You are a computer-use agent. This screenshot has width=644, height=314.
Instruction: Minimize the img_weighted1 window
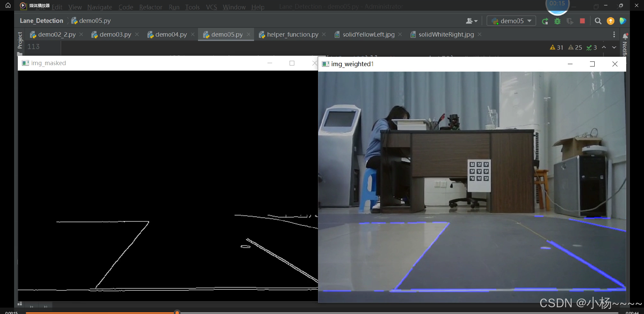(x=570, y=64)
